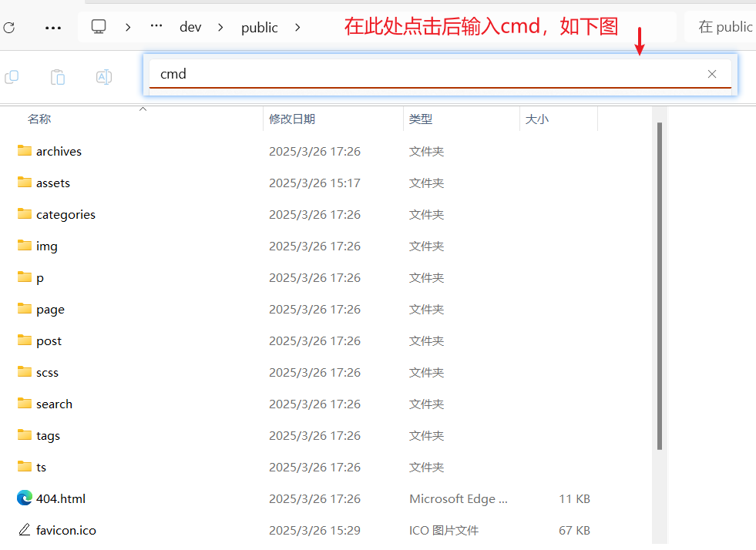Click the vertical scrollbar of the file list
This screenshot has width=756, height=550.
[659, 285]
